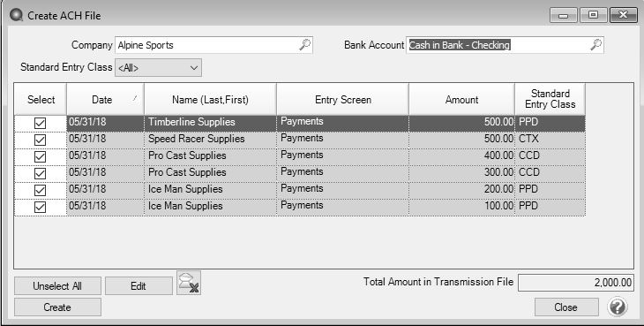This screenshot has height=326, width=644.
Task: Click the Edit button
Action: (x=139, y=286)
